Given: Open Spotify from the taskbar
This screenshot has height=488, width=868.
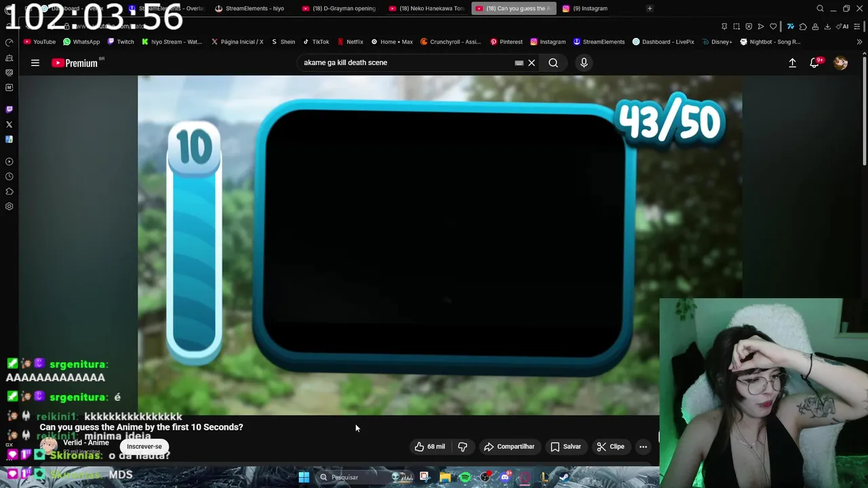Looking at the screenshot, I should [465, 477].
